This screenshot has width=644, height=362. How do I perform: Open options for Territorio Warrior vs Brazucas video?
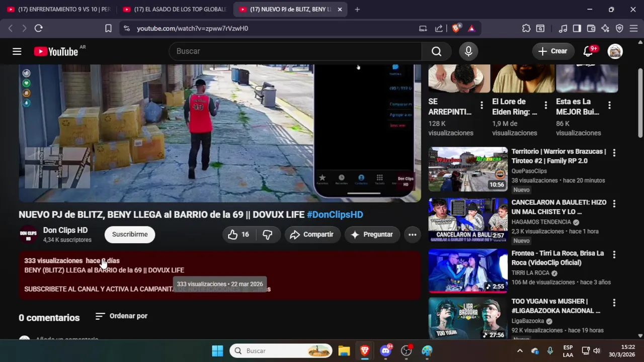[x=614, y=152]
